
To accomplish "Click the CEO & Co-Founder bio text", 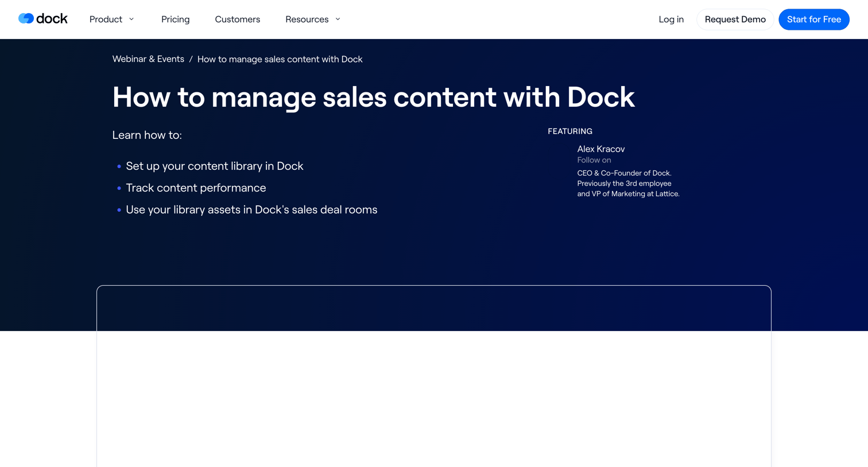I will coord(628,184).
